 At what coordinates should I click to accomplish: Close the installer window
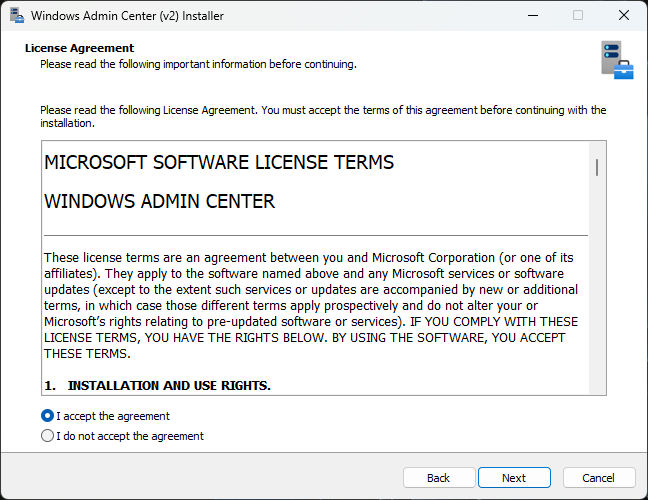click(x=624, y=16)
